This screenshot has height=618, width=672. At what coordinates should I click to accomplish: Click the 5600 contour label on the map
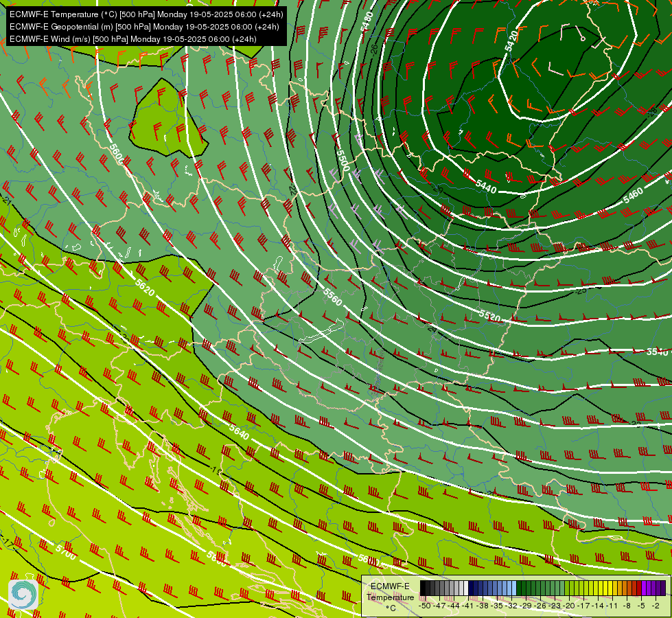pyautogui.click(x=116, y=154)
